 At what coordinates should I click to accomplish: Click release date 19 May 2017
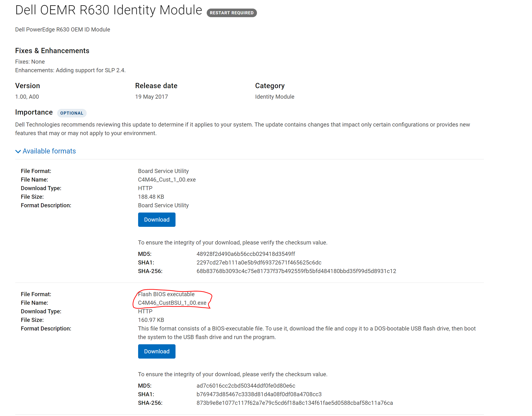(151, 97)
